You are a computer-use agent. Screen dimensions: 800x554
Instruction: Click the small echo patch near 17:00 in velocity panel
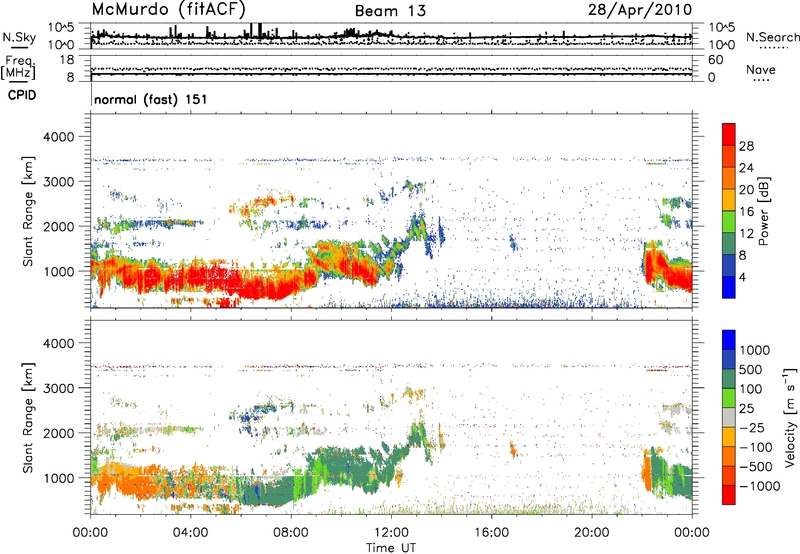[513, 450]
